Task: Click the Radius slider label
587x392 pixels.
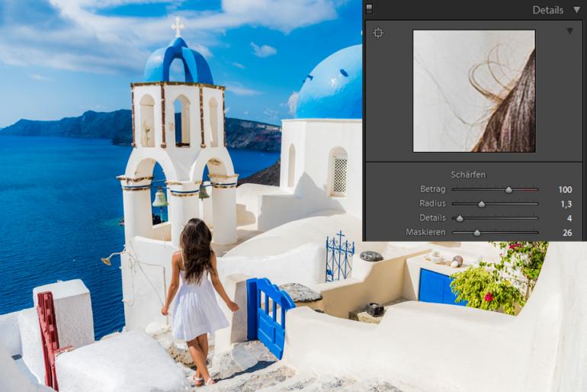Action: point(432,204)
